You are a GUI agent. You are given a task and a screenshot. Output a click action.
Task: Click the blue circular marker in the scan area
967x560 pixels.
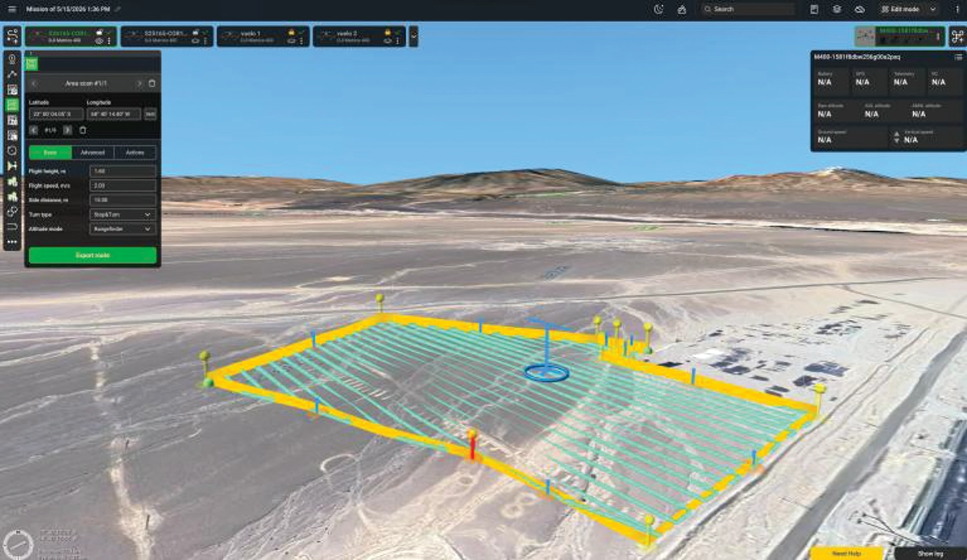[x=546, y=372]
